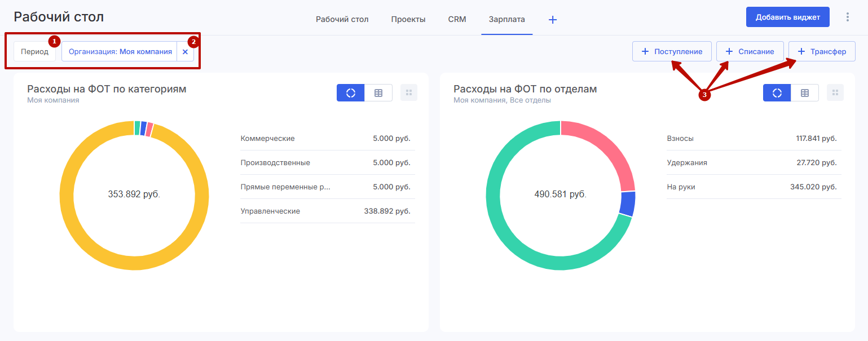Open the Организация: Моя компания filter
Viewport: 868px width, 341px height.
(x=120, y=51)
